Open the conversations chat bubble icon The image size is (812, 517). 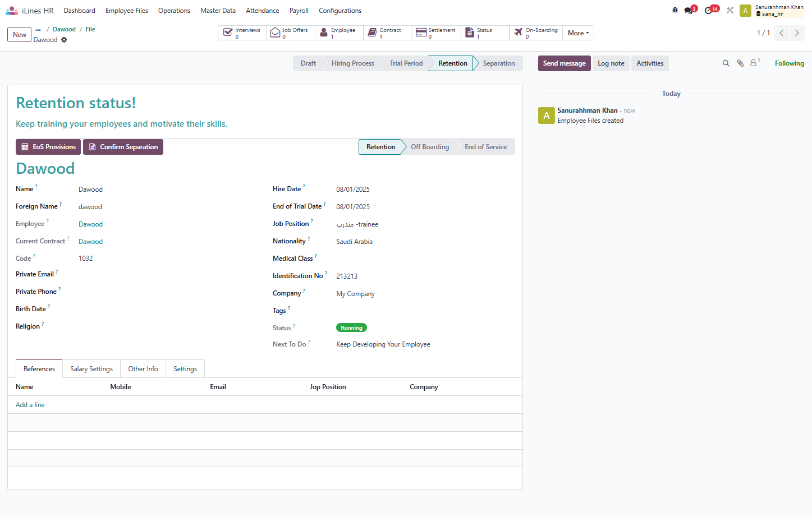pyautogui.click(x=690, y=10)
